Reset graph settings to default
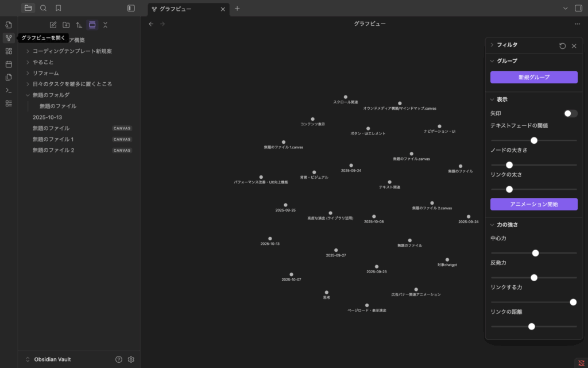This screenshot has height=368, width=588. pos(562,45)
